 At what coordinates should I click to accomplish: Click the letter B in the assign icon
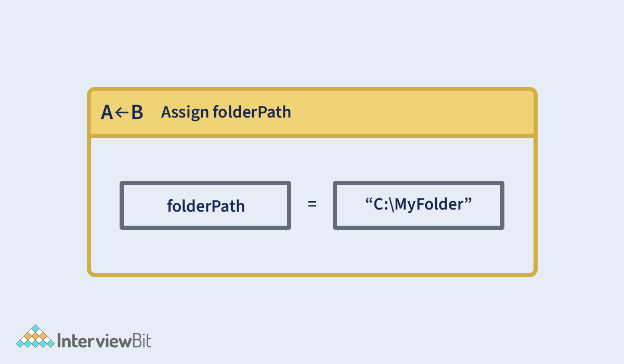tap(137, 112)
